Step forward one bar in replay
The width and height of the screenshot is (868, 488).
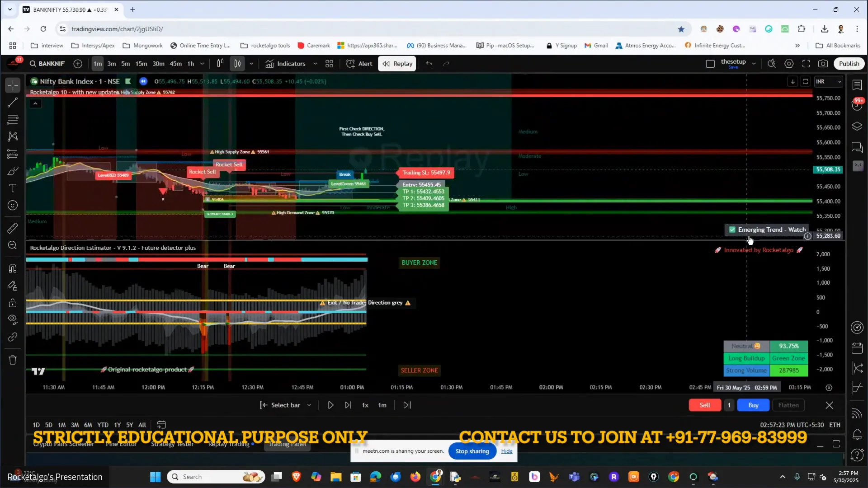[348, 405]
